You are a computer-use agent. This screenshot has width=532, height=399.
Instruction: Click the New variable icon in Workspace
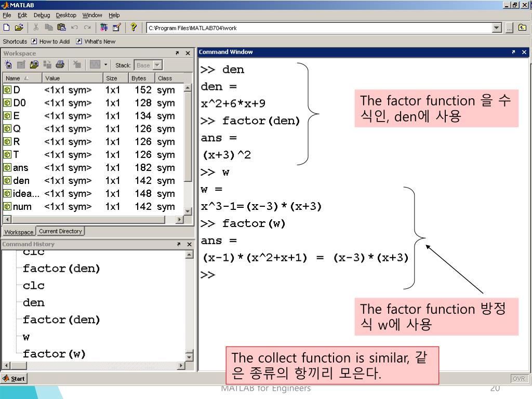click(x=8, y=64)
